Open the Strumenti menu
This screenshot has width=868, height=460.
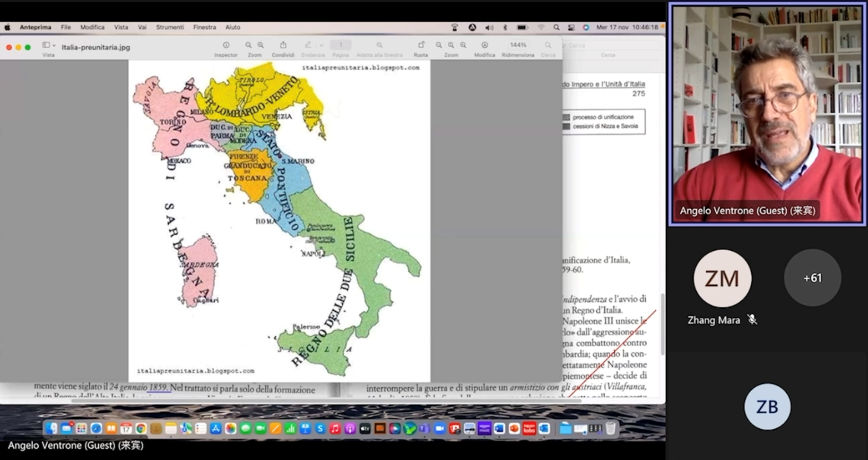170,27
